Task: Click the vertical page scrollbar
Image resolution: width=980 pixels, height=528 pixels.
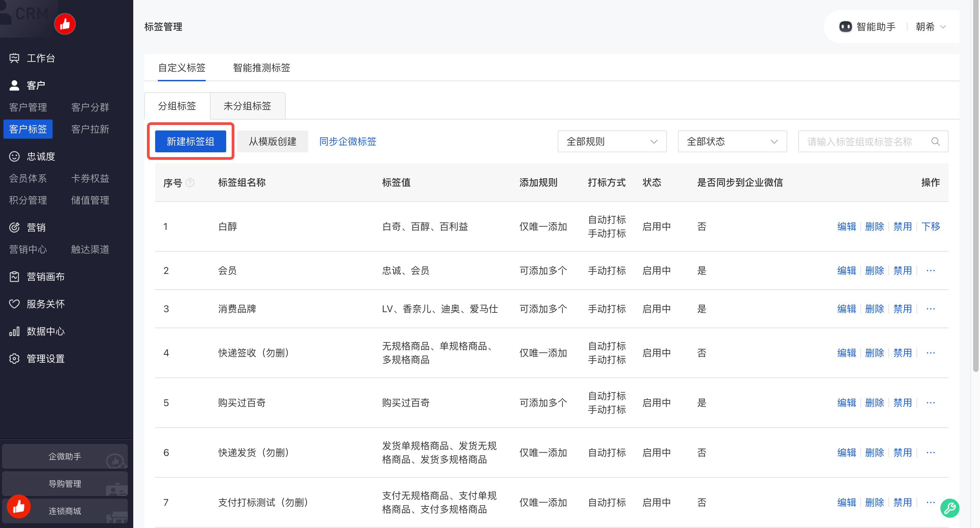Action: click(976, 186)
